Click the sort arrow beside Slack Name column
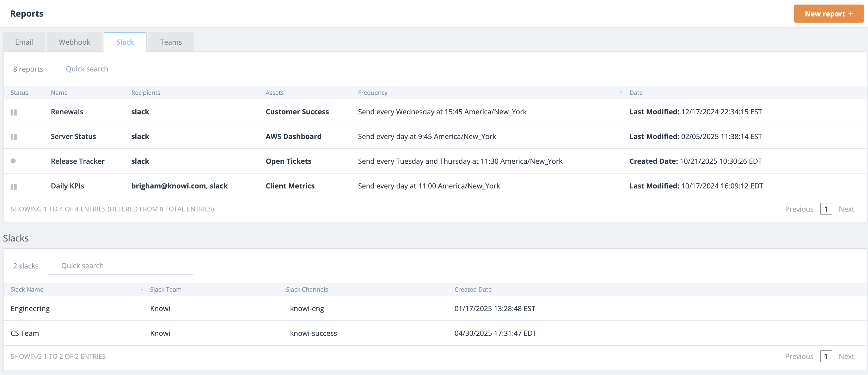The width and height of the screenshot is (868, 375). [142, 289]
